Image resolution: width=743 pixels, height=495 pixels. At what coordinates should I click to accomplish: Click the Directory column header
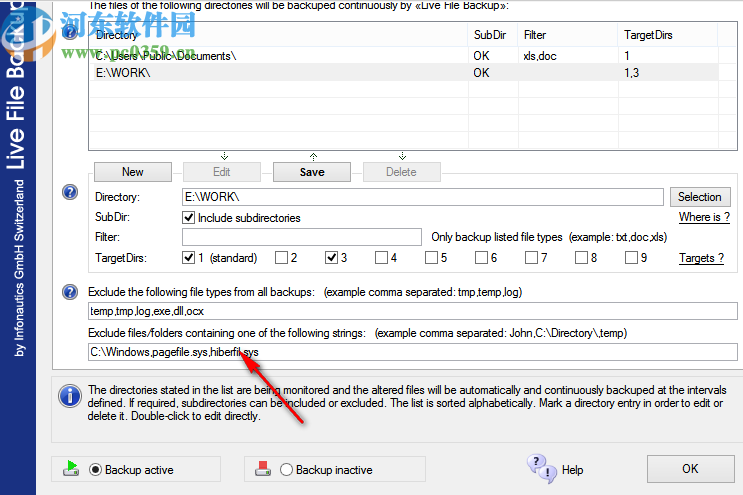(x=280, y=35)
